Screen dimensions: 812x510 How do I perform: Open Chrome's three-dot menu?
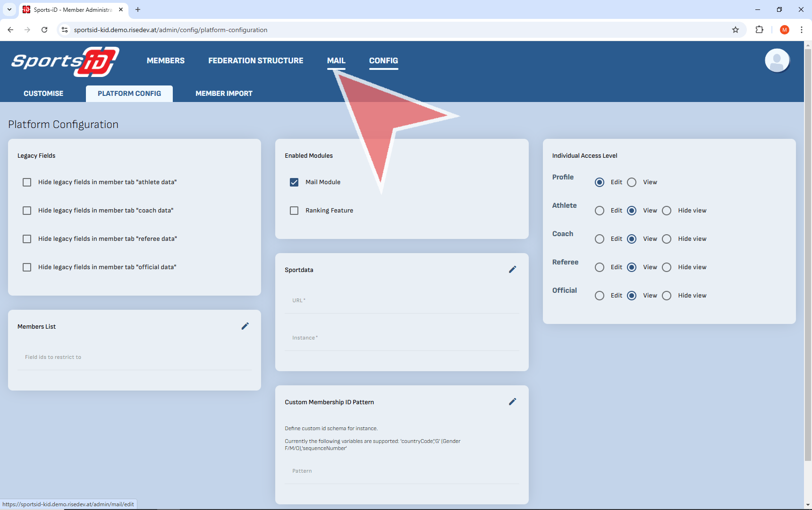(x=801, y=30)
